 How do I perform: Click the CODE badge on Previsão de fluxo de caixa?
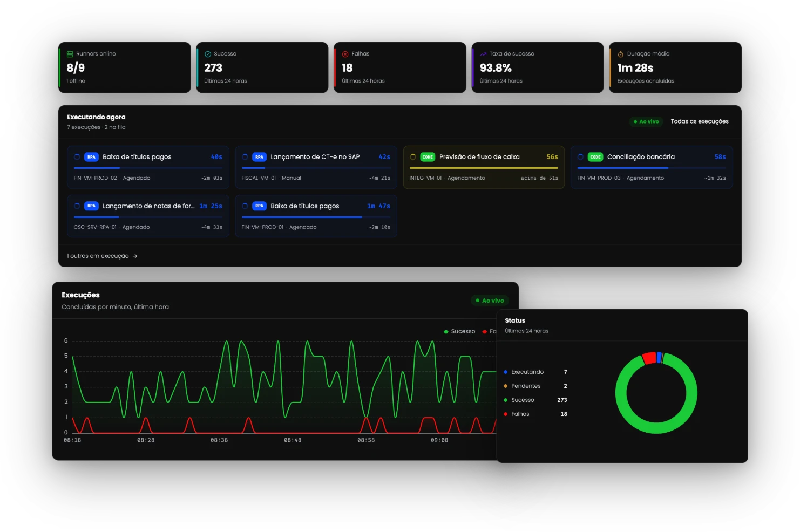click(428, 157)
